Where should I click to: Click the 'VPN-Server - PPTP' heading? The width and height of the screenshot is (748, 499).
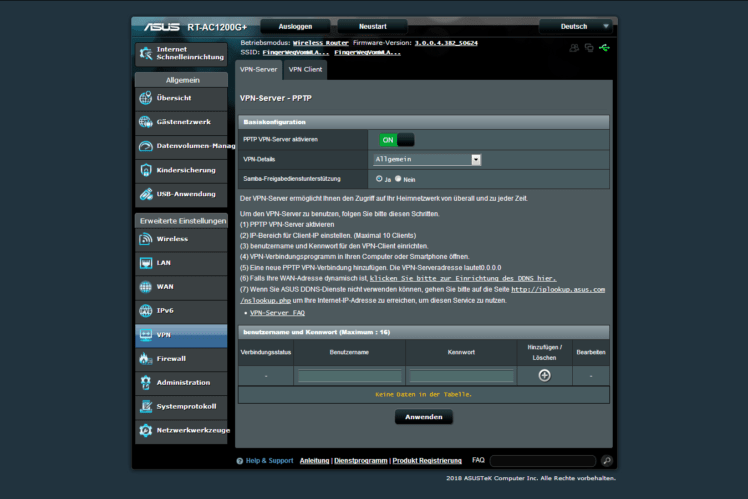click(x=276, y=98)
